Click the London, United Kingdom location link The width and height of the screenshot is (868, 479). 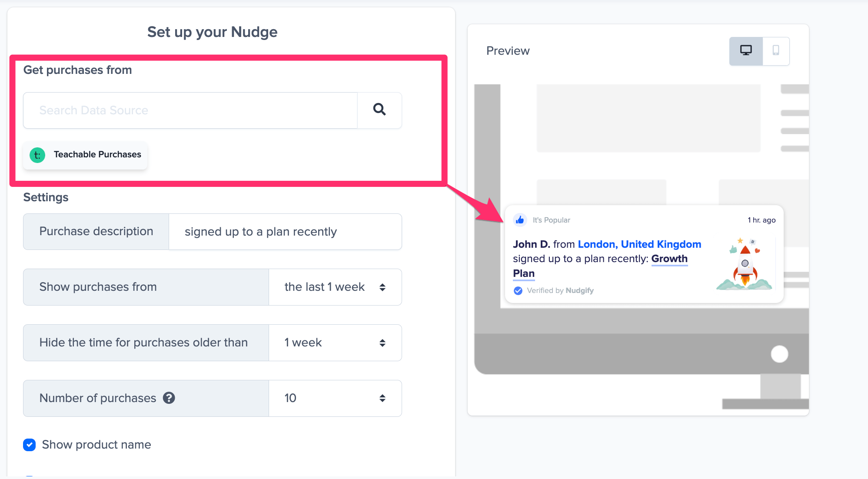[x=639, y=244]
